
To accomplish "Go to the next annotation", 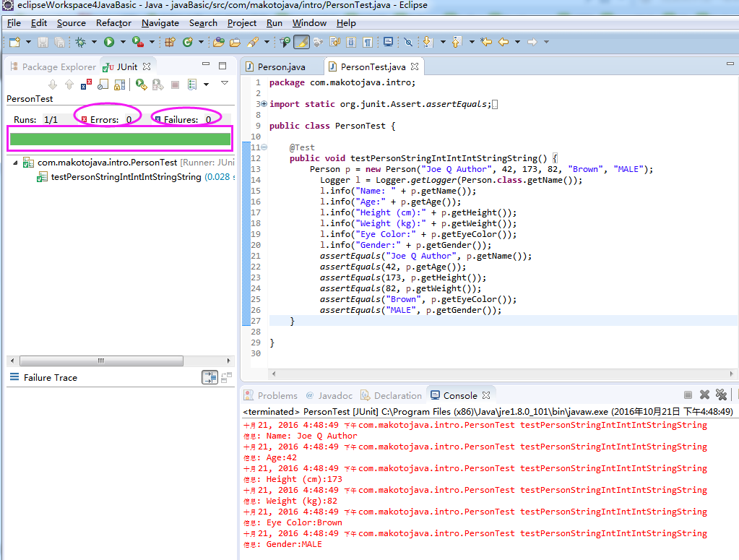I will point(428,43).
